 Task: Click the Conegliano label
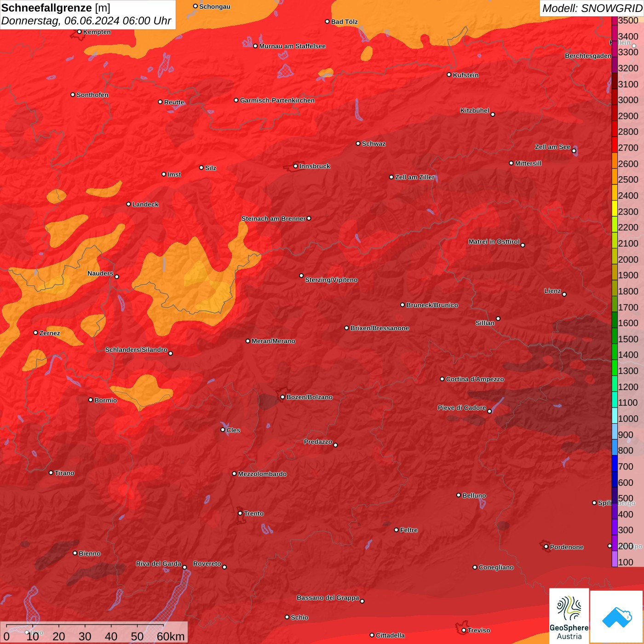(x=496, y=567)
